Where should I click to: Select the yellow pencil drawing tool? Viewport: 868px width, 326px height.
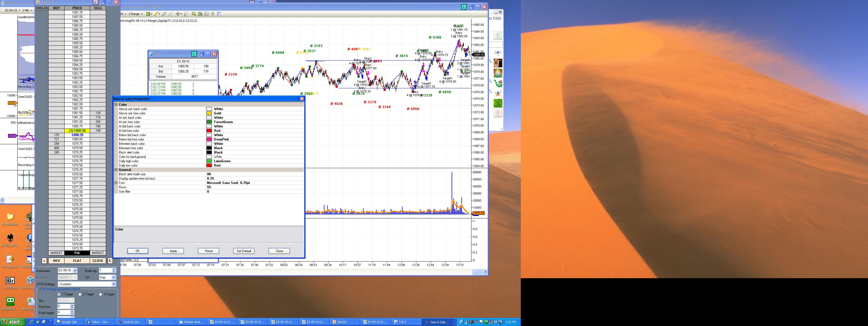pos(156,14)
